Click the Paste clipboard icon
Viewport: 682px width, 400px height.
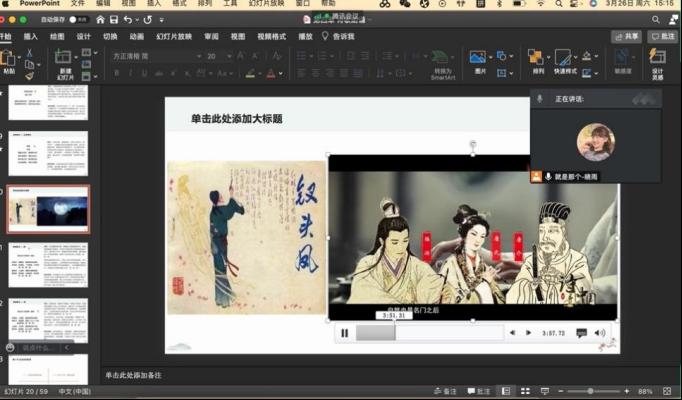(8, 58)
